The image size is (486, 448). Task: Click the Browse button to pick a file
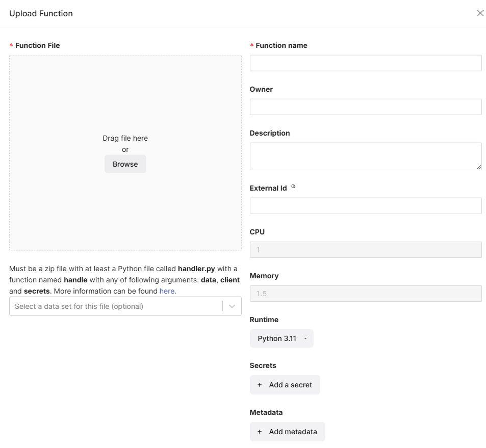[125, 164]
